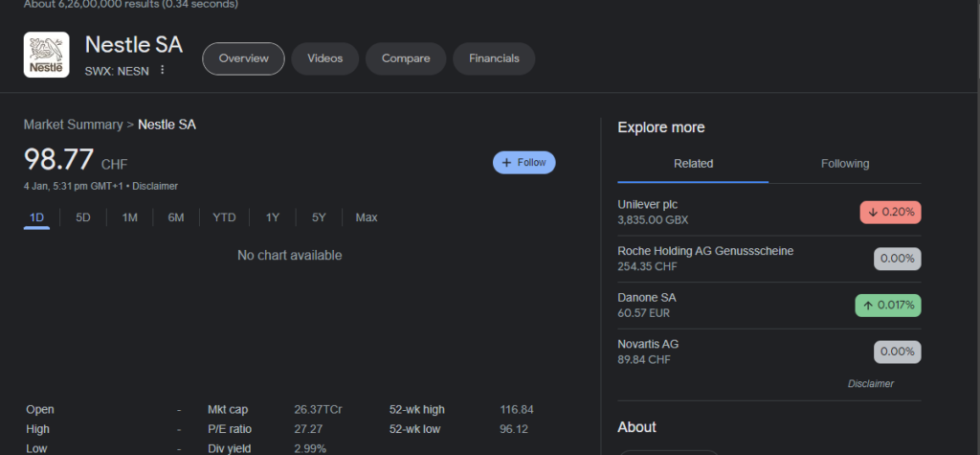The image size is (980, 455).
Task: Click the SWX: NESN ticker text
Action: [117, 71]
